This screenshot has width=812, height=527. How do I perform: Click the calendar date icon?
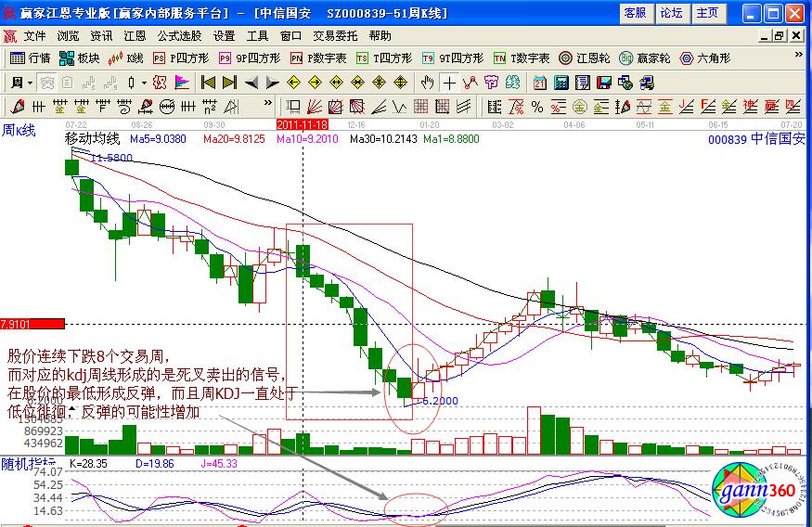click(540, 82)
